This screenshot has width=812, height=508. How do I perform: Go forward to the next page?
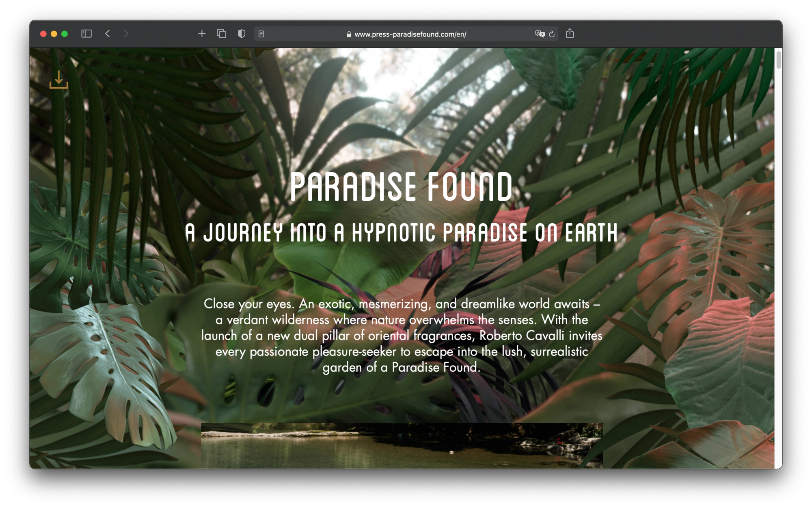point(126,34)
